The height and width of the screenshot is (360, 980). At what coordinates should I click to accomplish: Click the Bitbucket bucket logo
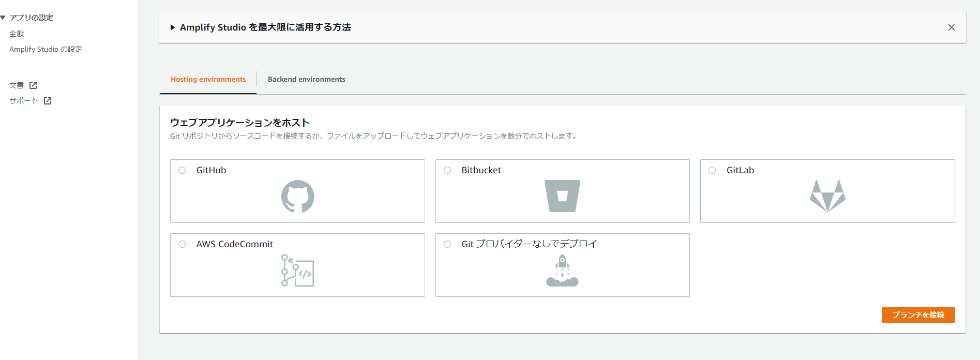562,196
